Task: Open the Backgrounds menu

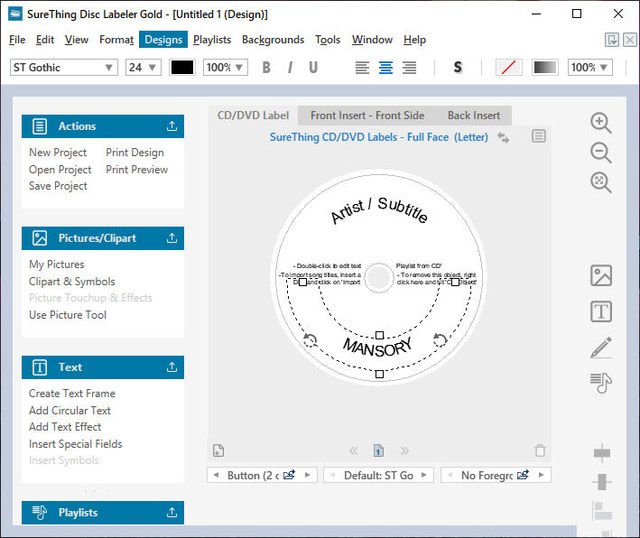Action: (x=272, y=40)
